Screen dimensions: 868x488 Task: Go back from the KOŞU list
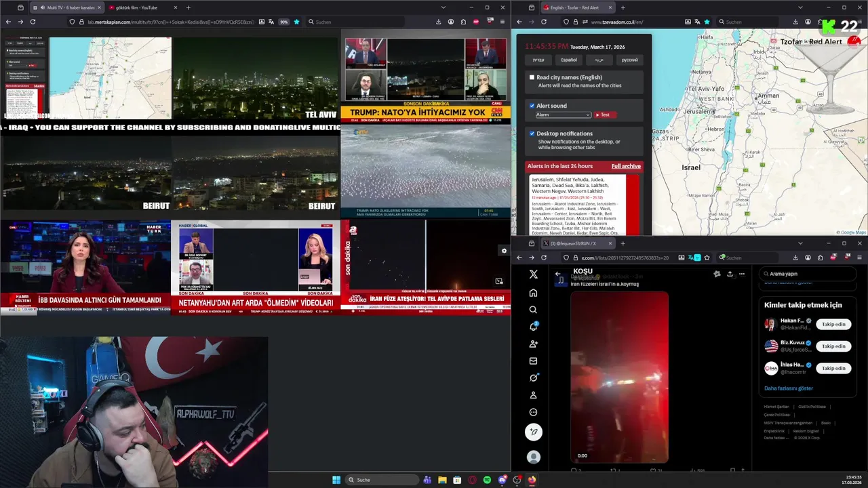558,274
